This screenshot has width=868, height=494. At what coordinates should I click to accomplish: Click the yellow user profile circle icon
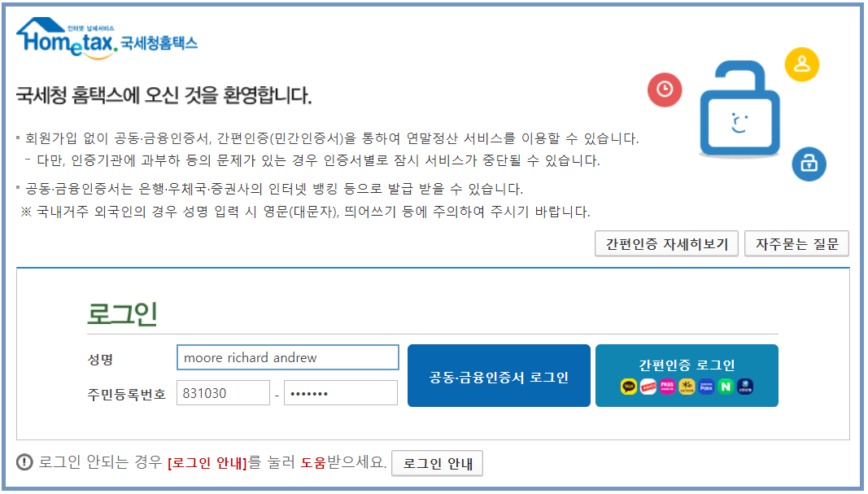click(802, 64)
